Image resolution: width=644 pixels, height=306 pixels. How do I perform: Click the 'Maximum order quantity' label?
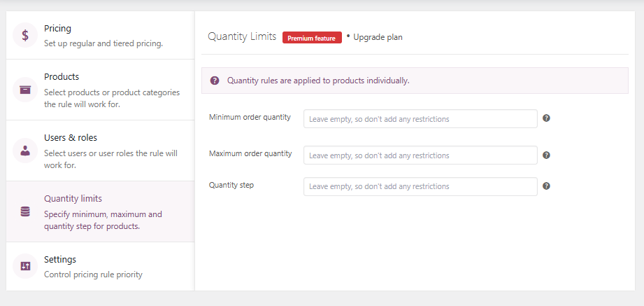(x=250, y=153)
